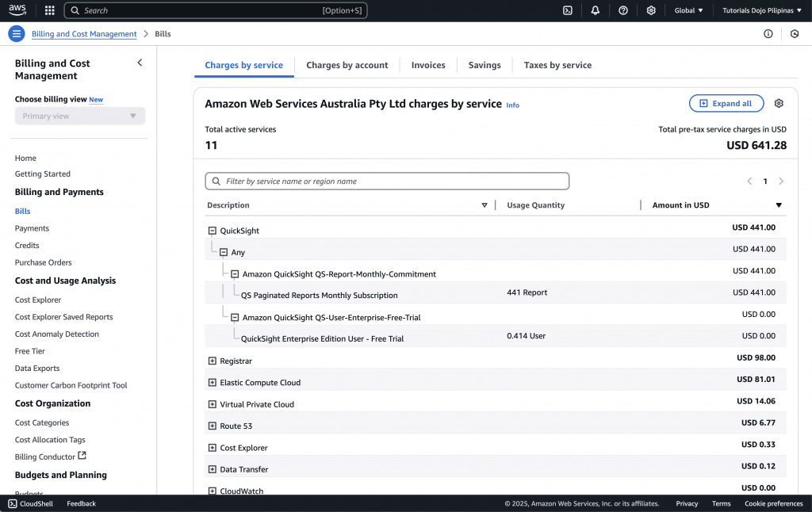Click the service name filter field
The height and width of the screenshot is (512, 812).
(x=387, y=181)
